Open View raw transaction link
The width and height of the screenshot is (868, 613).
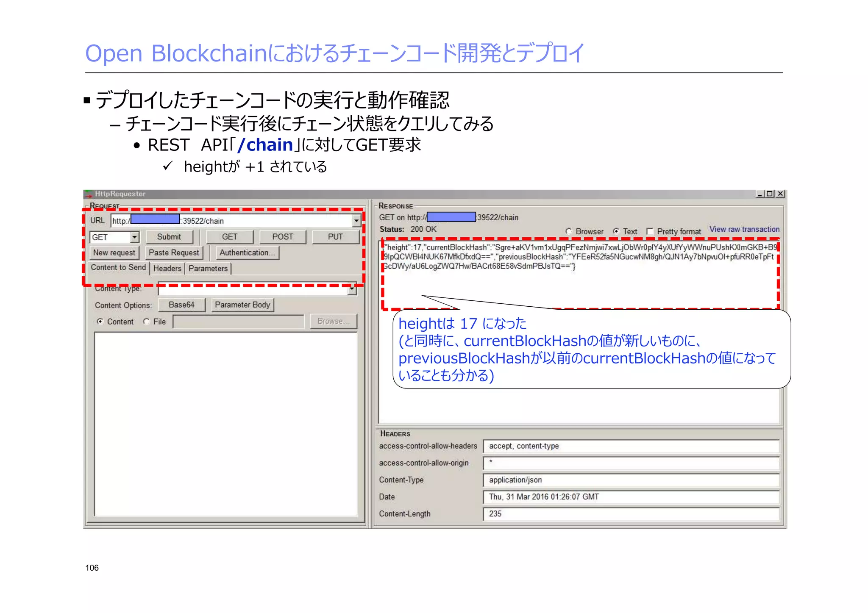744,229
